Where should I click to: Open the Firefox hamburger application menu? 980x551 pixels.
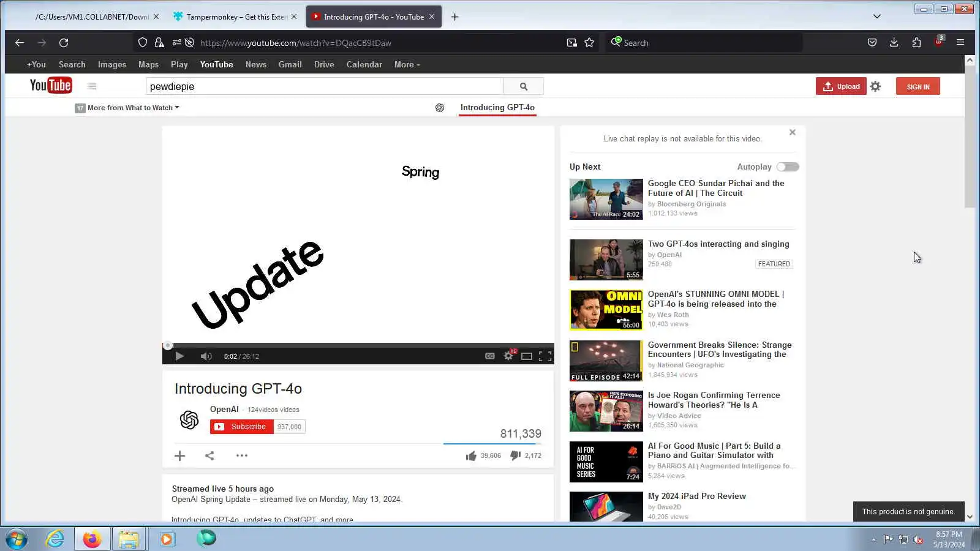pyautogui.click(x=960, y=43)
